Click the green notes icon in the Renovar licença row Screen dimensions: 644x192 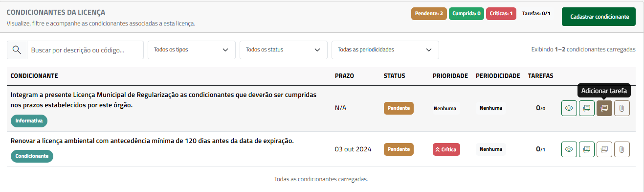click(587, 149)
